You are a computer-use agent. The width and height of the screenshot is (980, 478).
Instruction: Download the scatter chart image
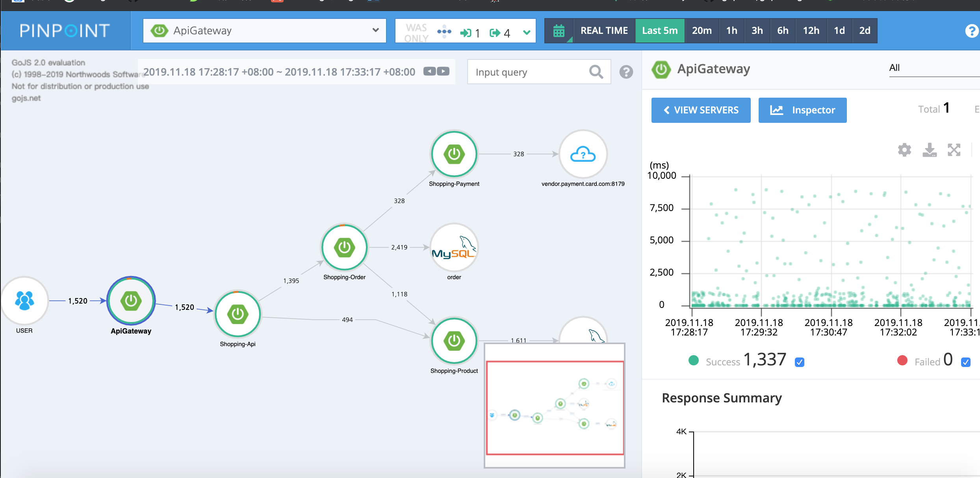click(x=930, y=150)
